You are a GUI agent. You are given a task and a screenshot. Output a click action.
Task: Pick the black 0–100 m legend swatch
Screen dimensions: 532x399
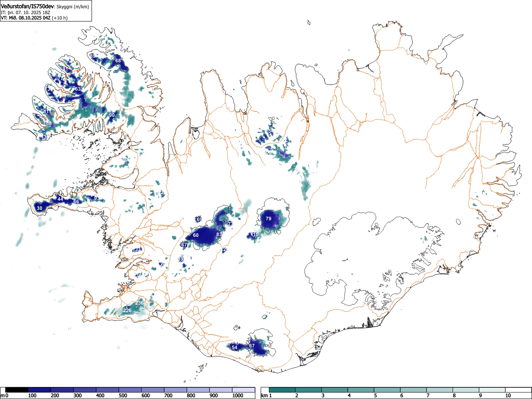(17, 390)
